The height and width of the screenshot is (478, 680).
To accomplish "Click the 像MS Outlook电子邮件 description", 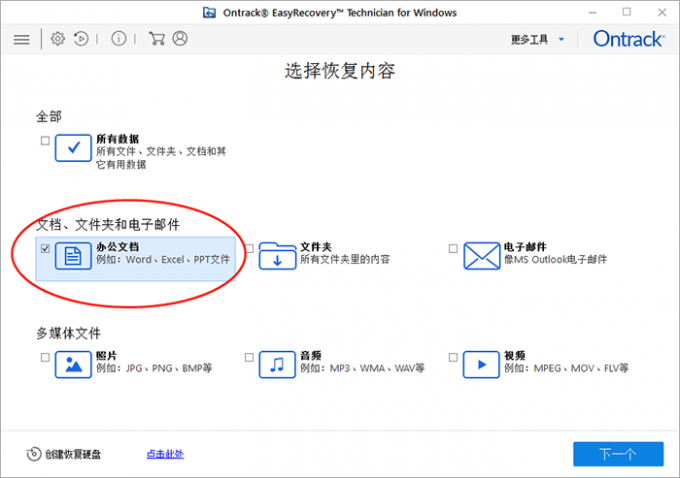I will click(x=556, y=259).
